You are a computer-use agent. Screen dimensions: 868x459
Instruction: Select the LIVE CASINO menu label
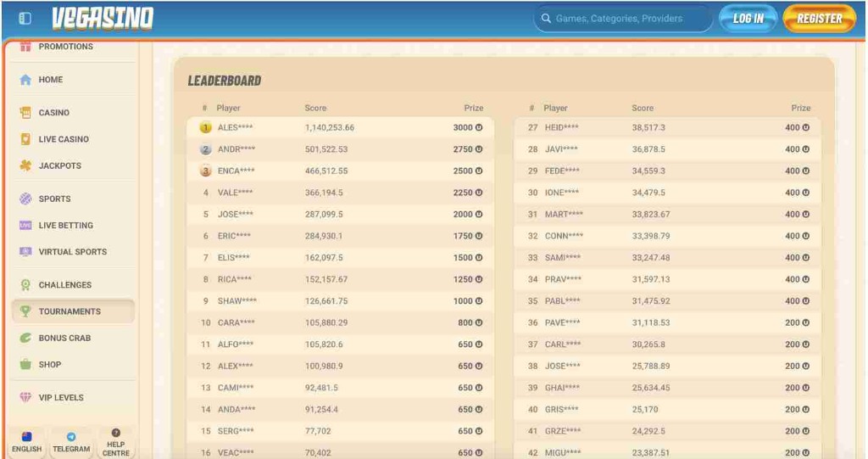coord(64,139)
